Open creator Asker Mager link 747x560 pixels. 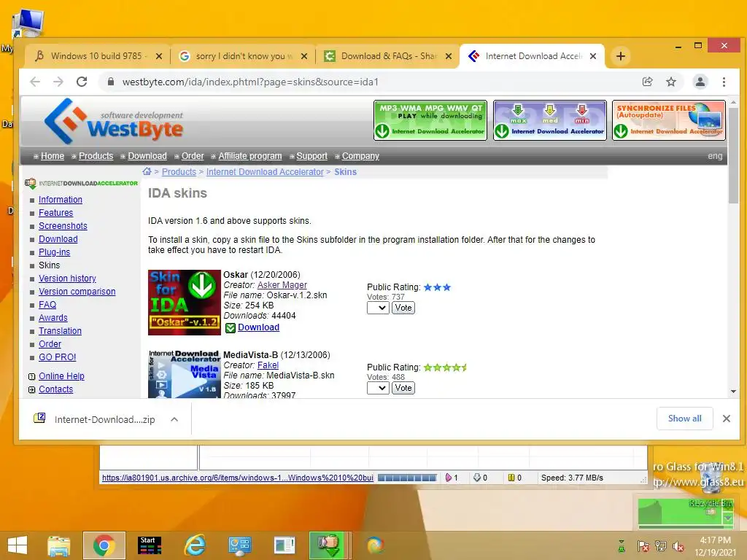click(282, 285)
